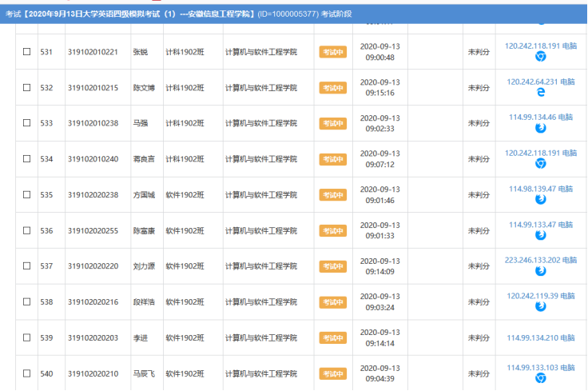
Task: Click the browser icon for 方国城
Action: tap(540, 200)
